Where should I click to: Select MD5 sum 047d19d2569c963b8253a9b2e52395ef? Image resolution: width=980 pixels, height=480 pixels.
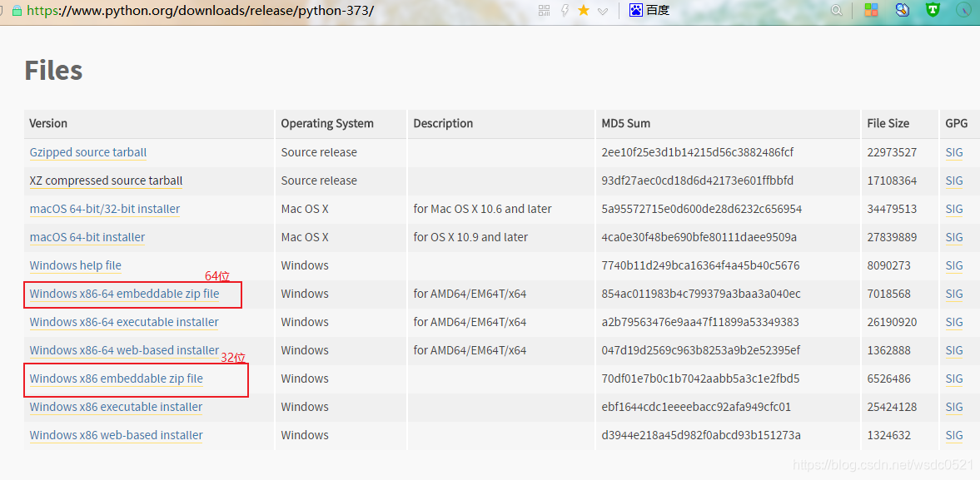pyautogui.click(x=700, y=350)
